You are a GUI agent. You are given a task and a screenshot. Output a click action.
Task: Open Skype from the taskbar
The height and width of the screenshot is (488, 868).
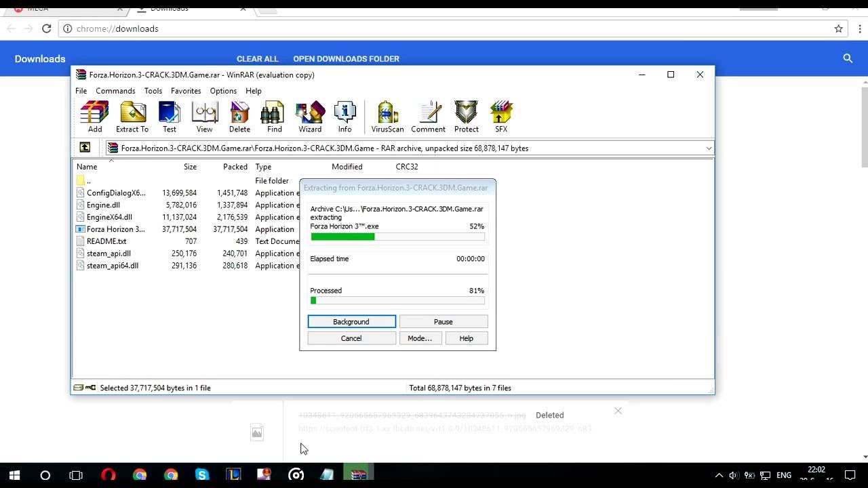(202, 475)
